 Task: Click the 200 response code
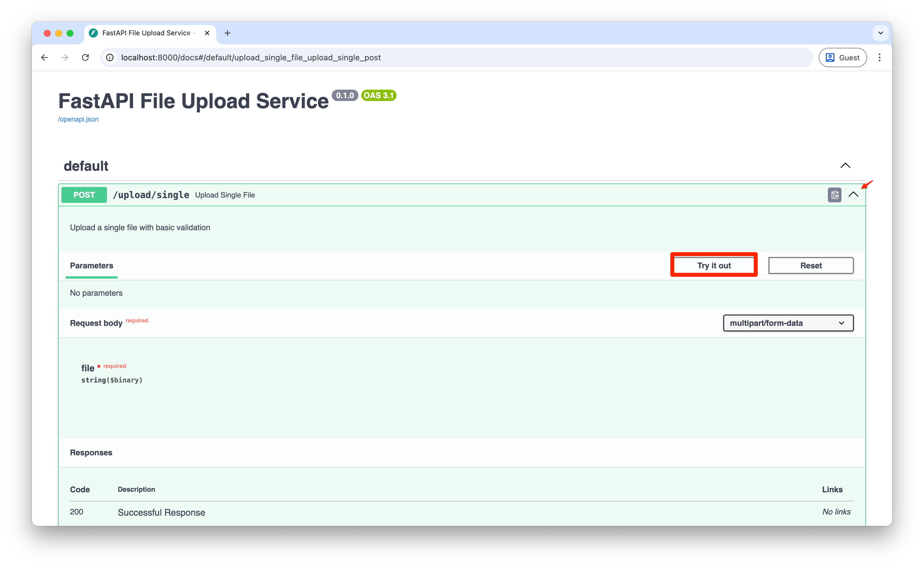point(77,512)
